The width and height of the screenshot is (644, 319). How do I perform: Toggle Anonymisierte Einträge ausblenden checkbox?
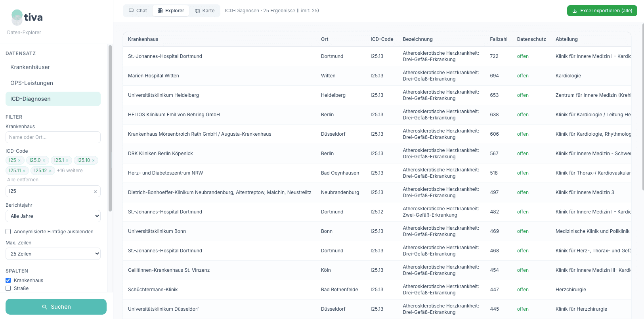coord(8,232)
